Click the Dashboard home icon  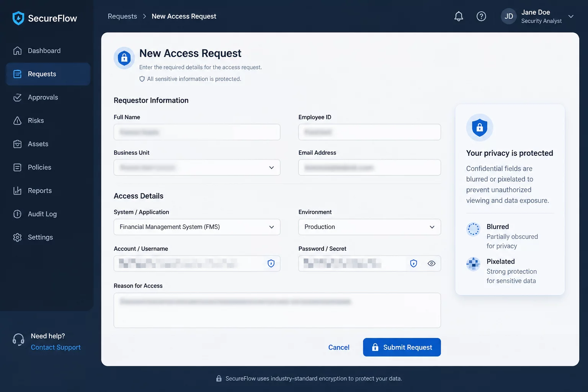pyautogui.click(x=17, y=51)
